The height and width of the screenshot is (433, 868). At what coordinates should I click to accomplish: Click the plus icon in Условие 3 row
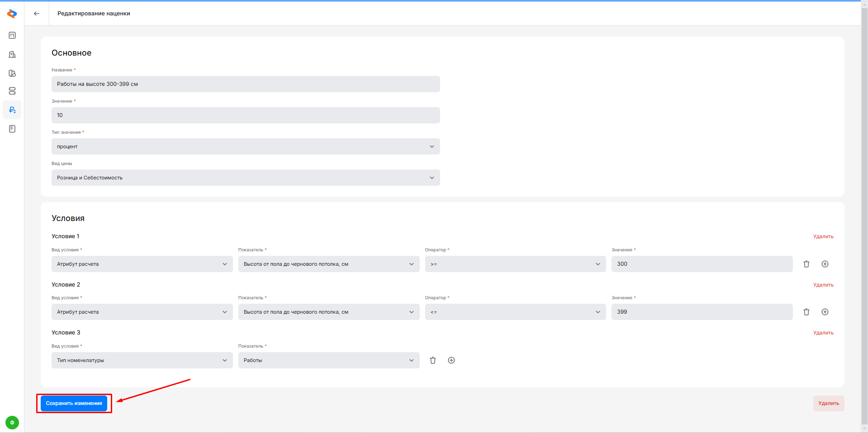point(451,360)
